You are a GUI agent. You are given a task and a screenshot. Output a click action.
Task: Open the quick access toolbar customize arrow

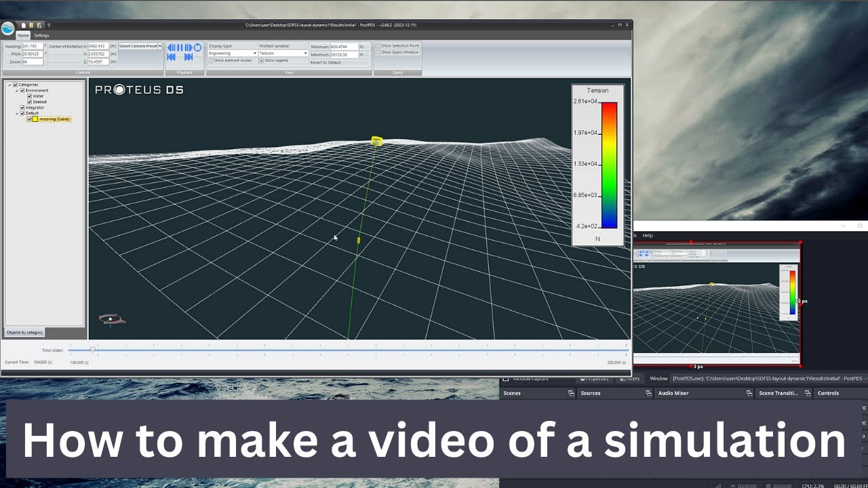(x=49, y=25)
